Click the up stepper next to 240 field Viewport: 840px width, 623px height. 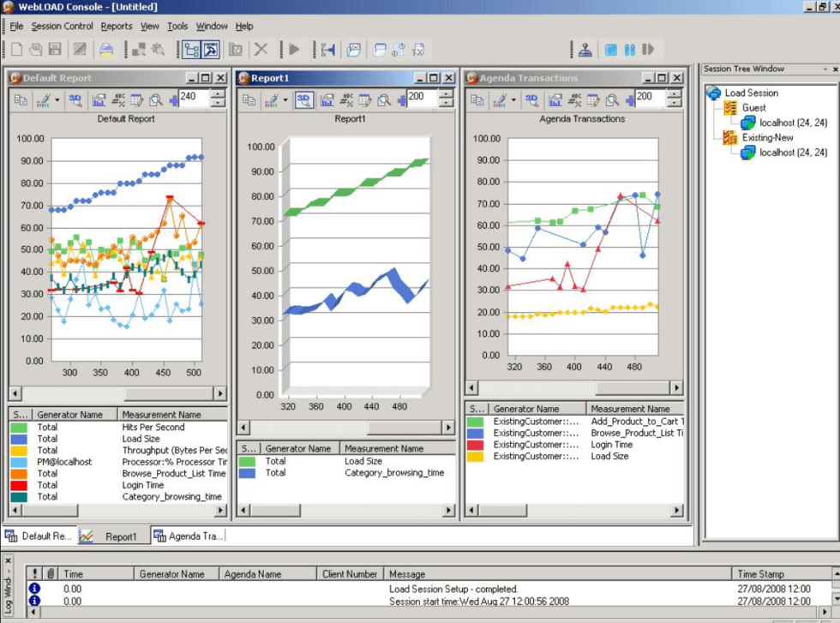pos(218,94)
